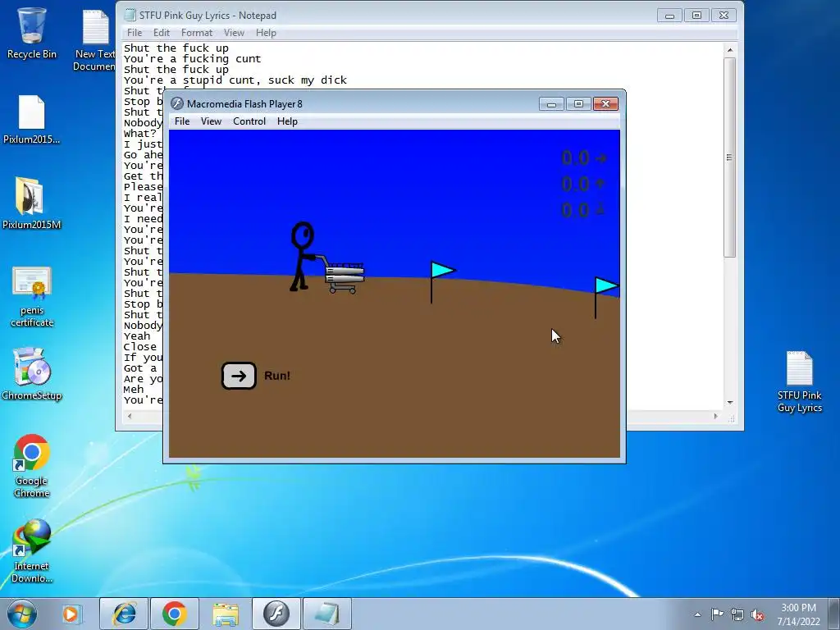This screenshot has height=630, width=840.
Task: Open the Windows Start button
Action: point(22,614)
